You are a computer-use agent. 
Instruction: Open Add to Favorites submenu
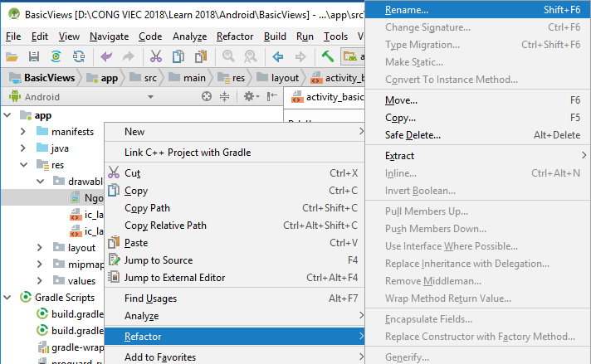click(234, 357)
